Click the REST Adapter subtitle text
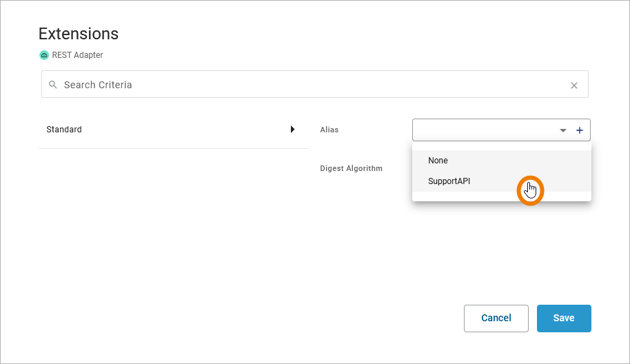The width and height of the screenshot is (630, 364). 77,55
